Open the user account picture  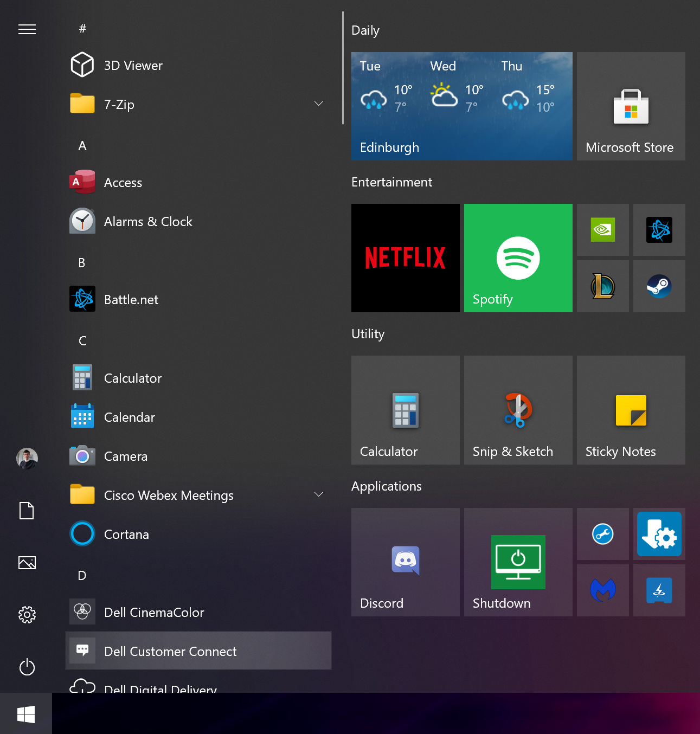pyautogui.click(x=27, y=459)
